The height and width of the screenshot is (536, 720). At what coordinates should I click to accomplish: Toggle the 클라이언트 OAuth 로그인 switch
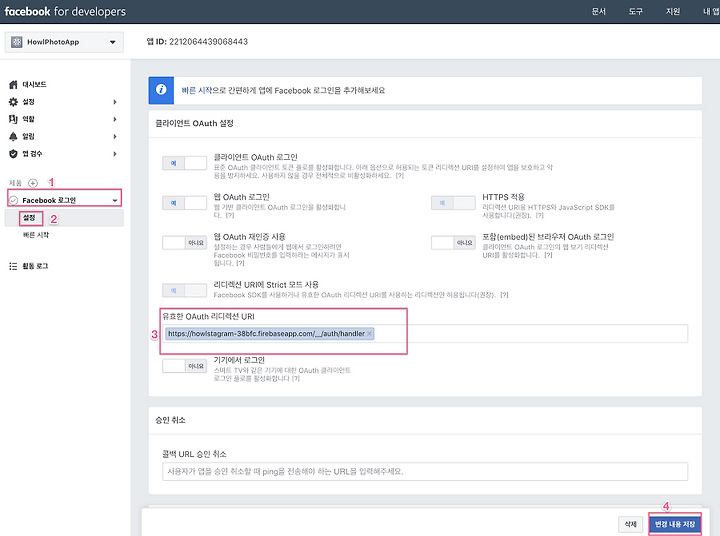coord(185,163)
